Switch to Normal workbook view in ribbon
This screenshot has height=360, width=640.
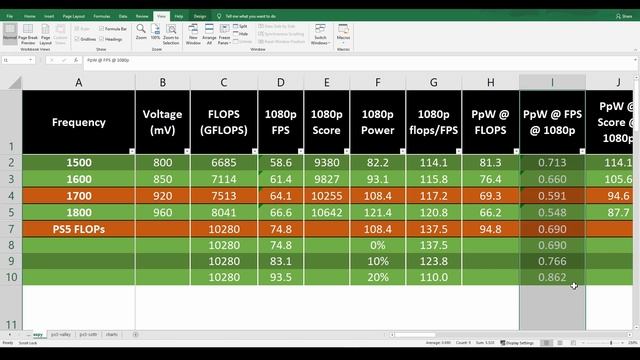10,33
